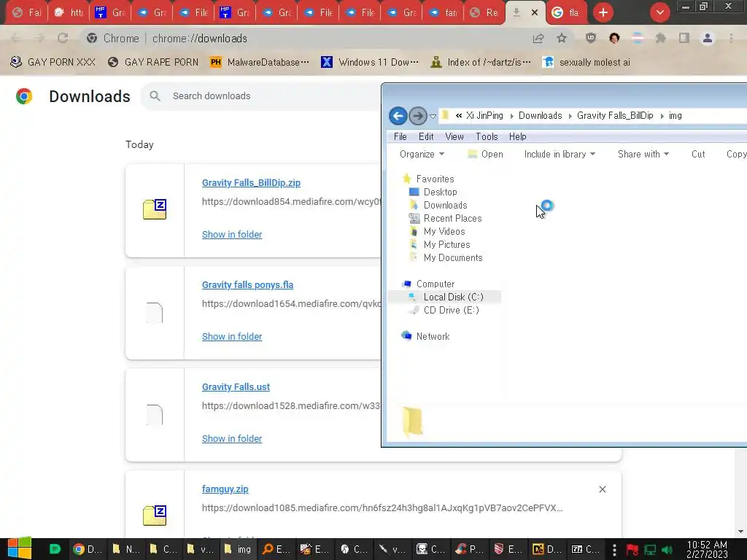Open the View menu in Explorer

click(x=454, y=136)
